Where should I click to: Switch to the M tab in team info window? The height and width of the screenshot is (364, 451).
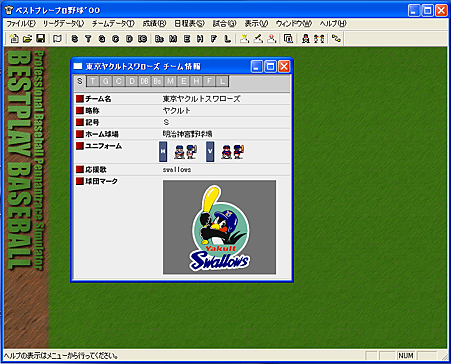(170, 81)
